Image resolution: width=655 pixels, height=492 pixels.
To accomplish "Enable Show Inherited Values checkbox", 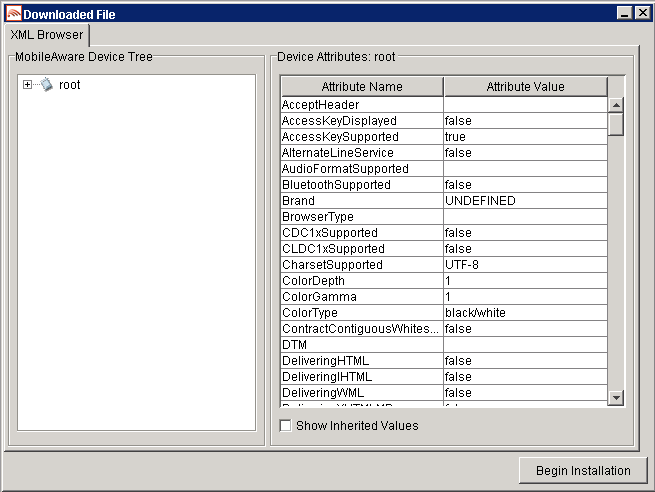I will tap(286, 426).
